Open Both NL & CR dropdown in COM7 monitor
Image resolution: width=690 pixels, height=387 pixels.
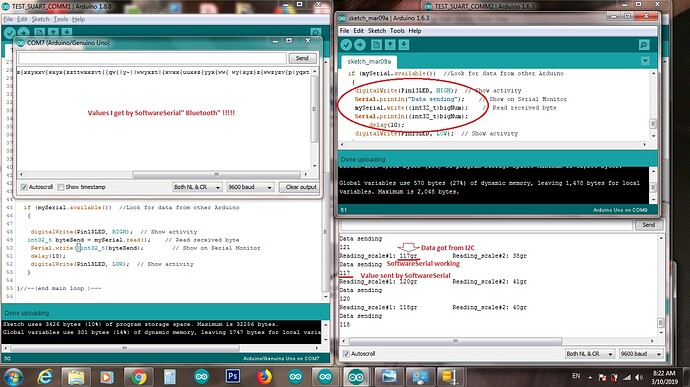coord(197,187)
